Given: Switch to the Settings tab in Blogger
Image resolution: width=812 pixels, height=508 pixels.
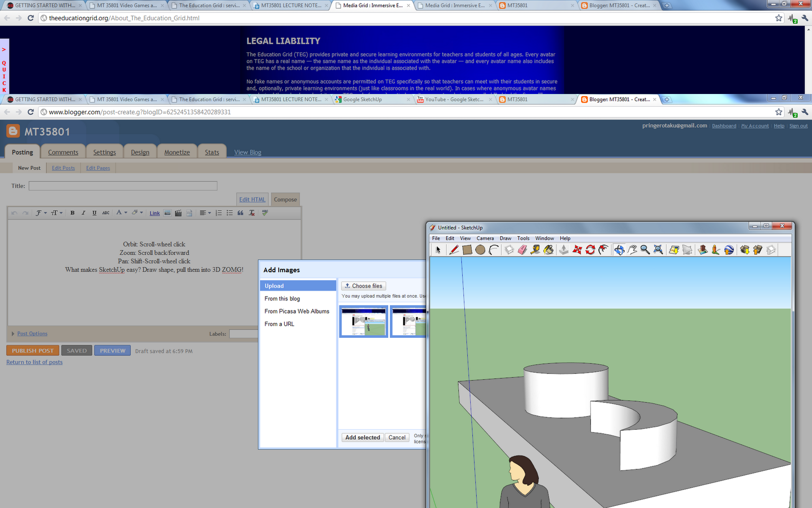Looking at the screenshot, I should (105, 152).
